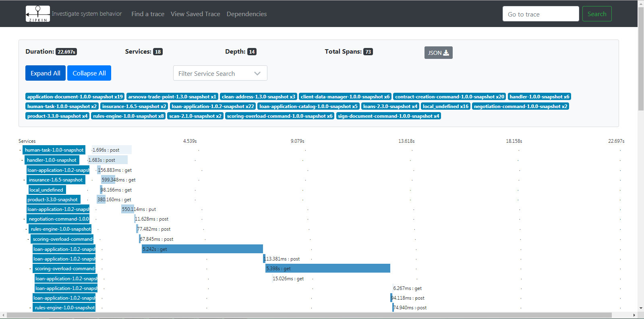The image size is (644, 319).
Task: Focus the Go to trace input
Action: [x=540, y=14]
